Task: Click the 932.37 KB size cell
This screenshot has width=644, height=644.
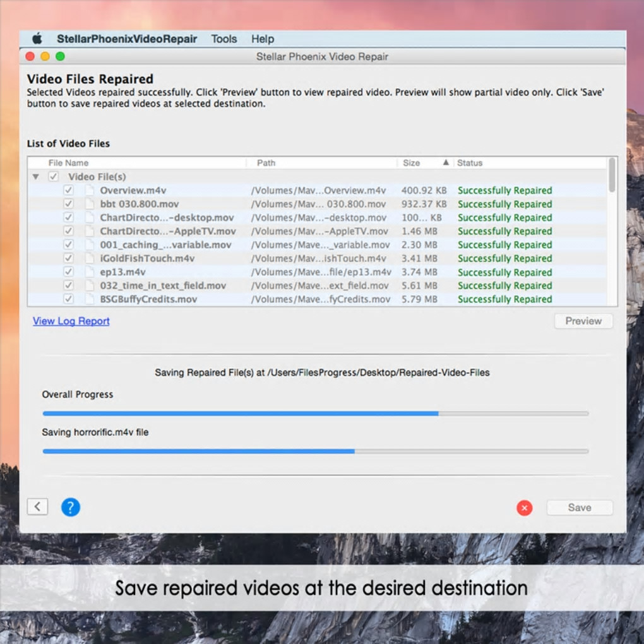Action: 424,204
